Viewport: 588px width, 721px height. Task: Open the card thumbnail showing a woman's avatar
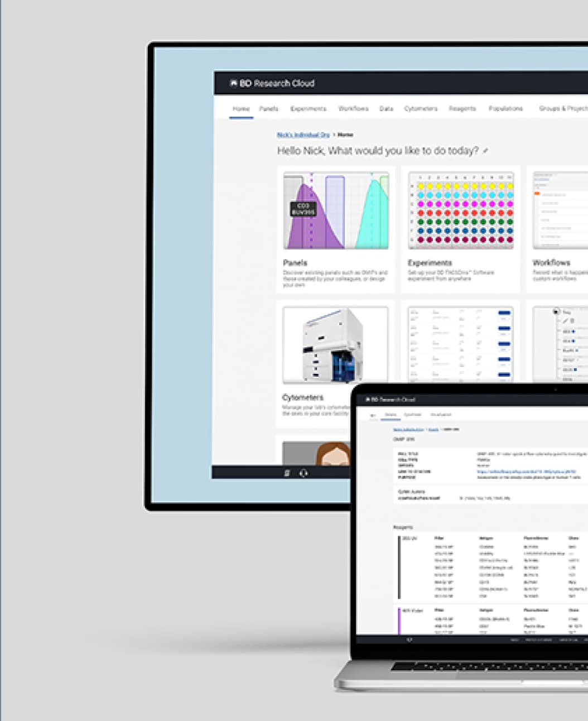[317, 453]
